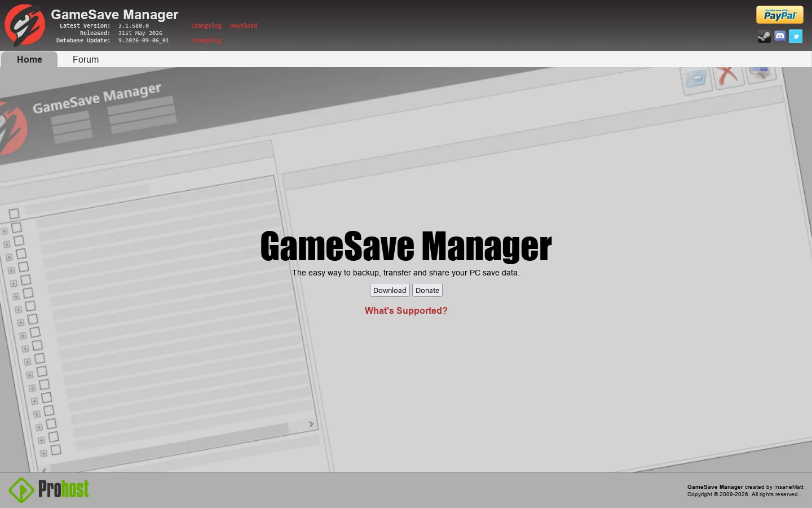812x508 pixels.
Task: Switch to the Forum tab
Action: click(x=86, y=59)
